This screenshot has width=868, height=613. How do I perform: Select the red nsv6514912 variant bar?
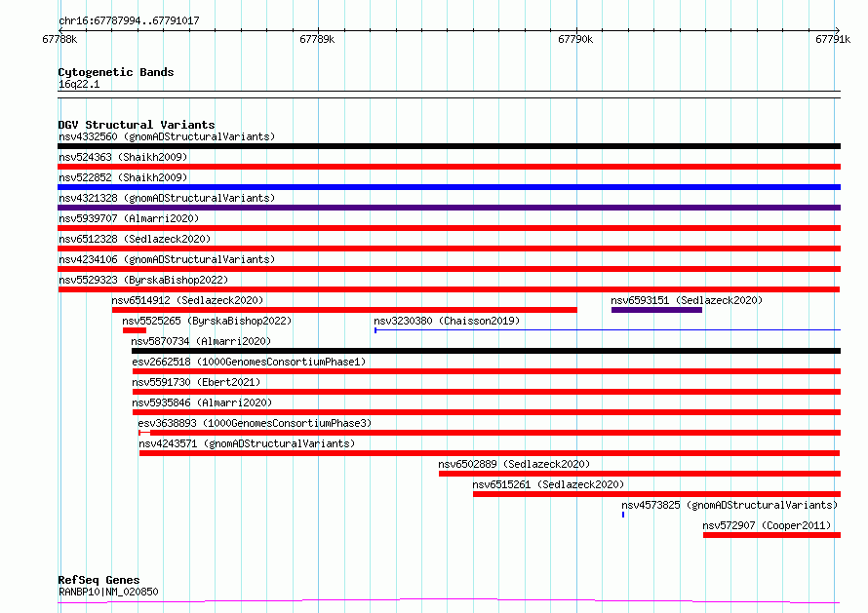tap(344, 310)
